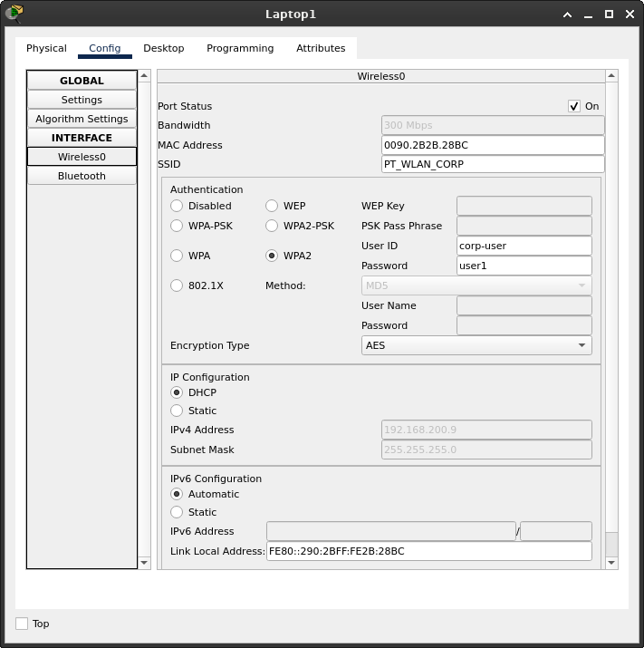Select WPA2-PSK authentication option
Viewport: 644px width, 648px height.
272,226
